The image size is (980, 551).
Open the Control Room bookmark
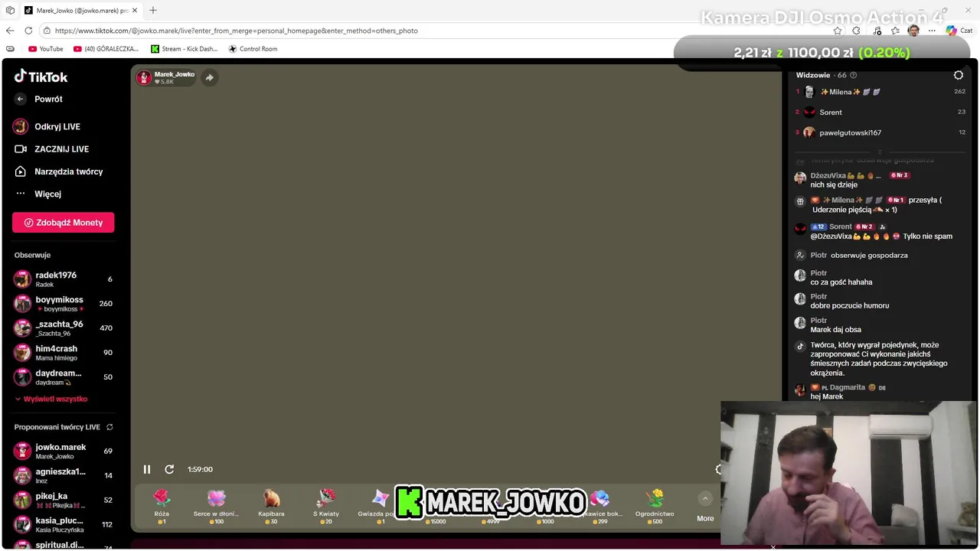click(253, 49)
